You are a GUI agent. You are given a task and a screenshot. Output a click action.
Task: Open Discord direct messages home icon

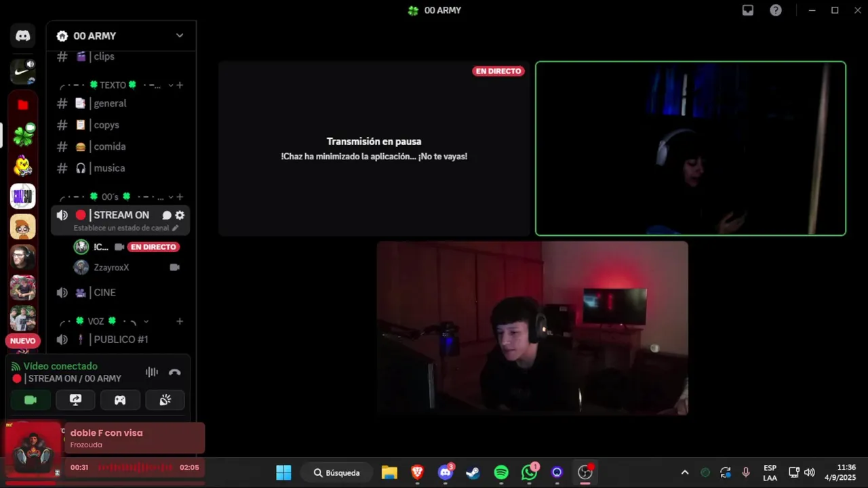23,36
